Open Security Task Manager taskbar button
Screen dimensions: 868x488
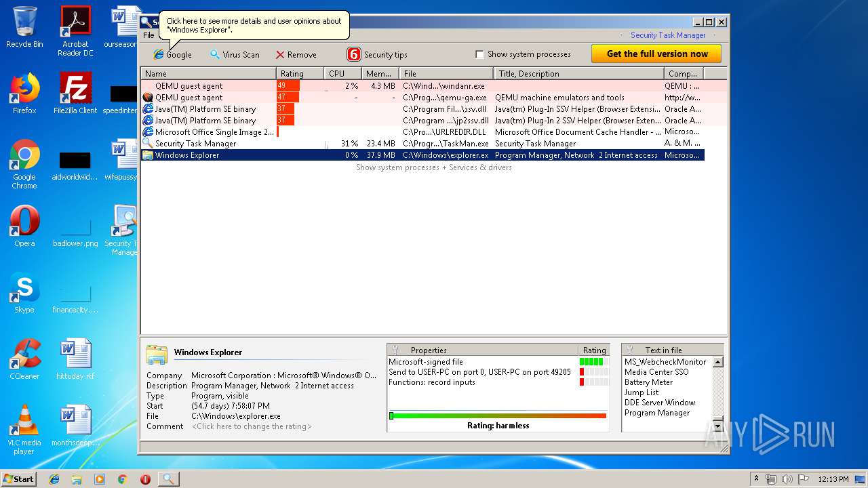[x=169, y=479]
